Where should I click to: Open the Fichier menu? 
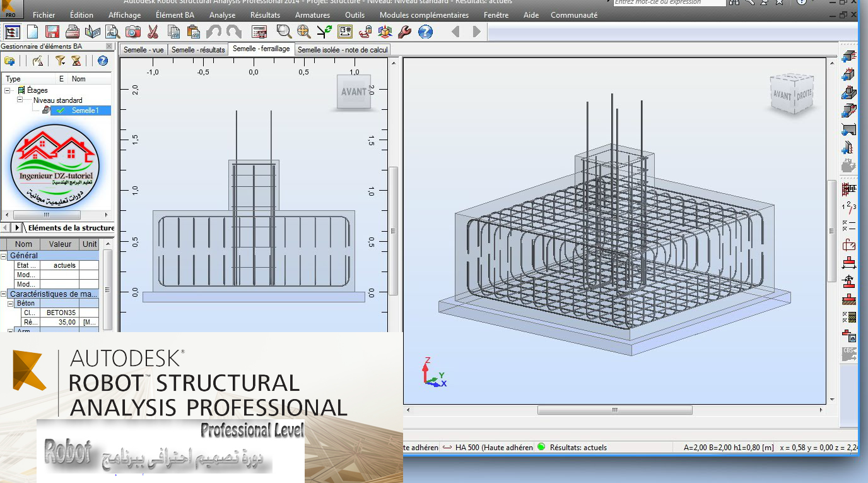[x=44, y=15]
